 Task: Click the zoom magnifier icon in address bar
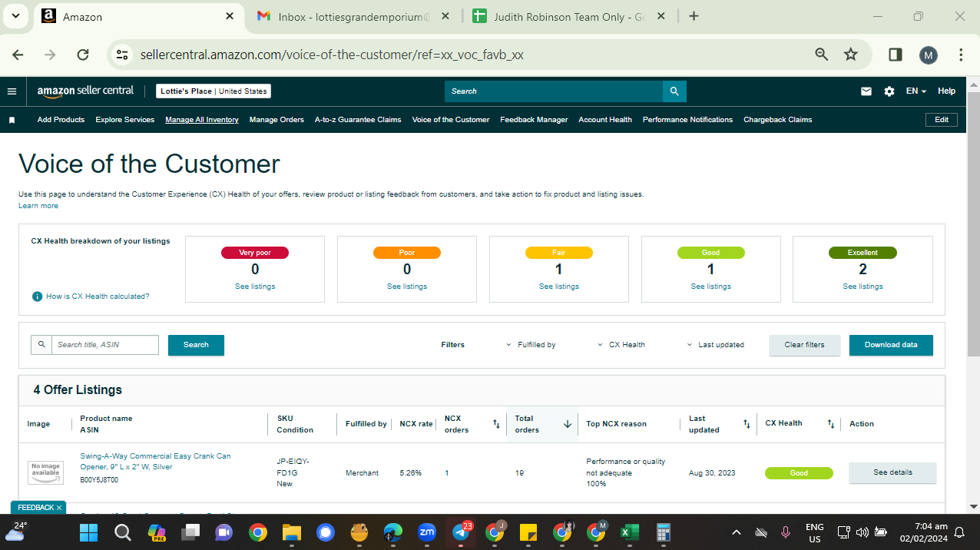tap(822, 55)
